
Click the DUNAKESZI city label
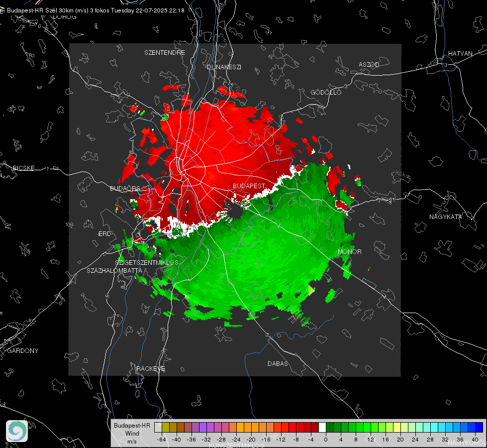click(x=224, y=67)
